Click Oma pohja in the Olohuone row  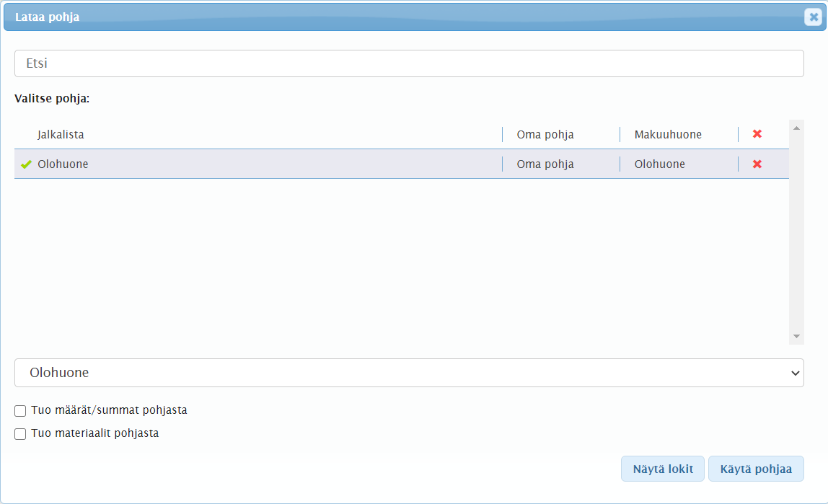[x=545, y=164]
